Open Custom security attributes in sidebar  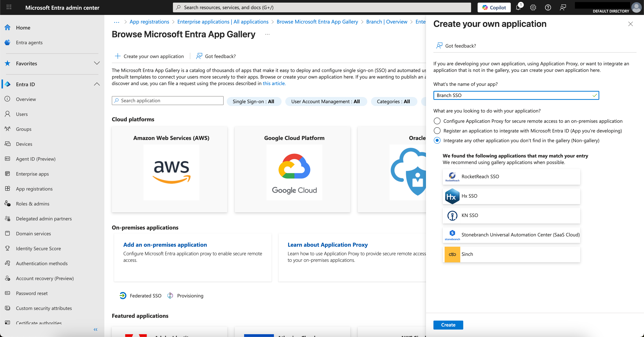pos(44,308)
